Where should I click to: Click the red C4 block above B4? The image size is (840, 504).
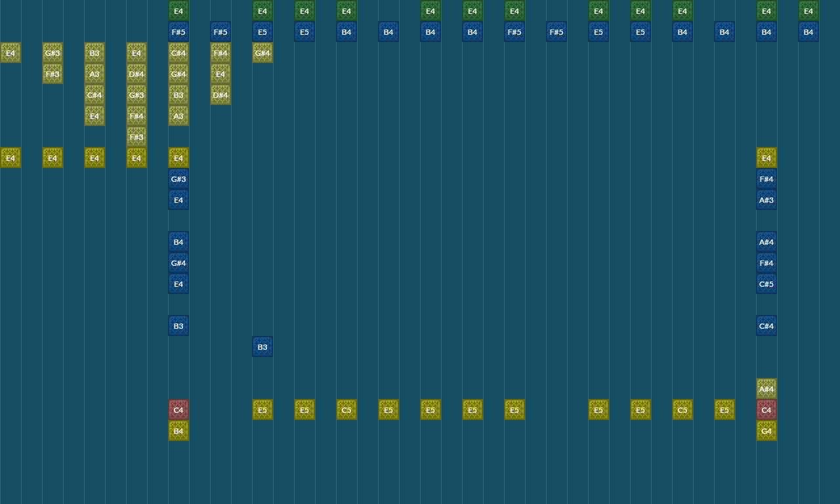[x=178, y=409]
